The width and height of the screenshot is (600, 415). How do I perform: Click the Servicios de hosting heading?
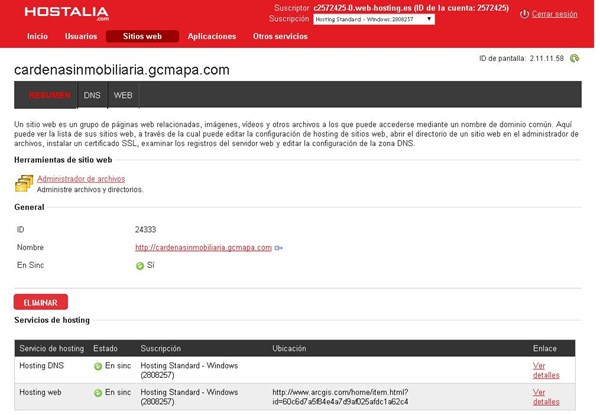(x=52, y=320)
